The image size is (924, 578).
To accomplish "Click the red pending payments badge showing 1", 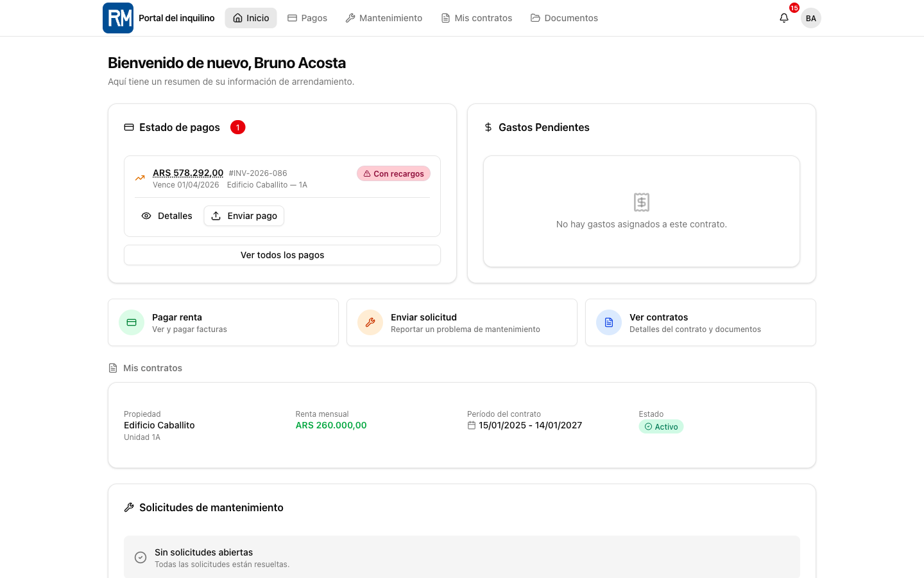I will tap(237, 127).
